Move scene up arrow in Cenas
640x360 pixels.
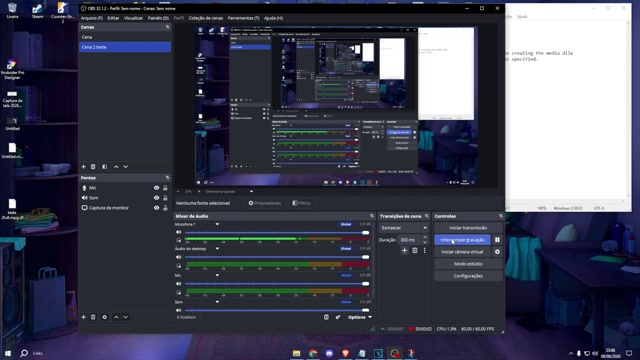tap(116, 167)
